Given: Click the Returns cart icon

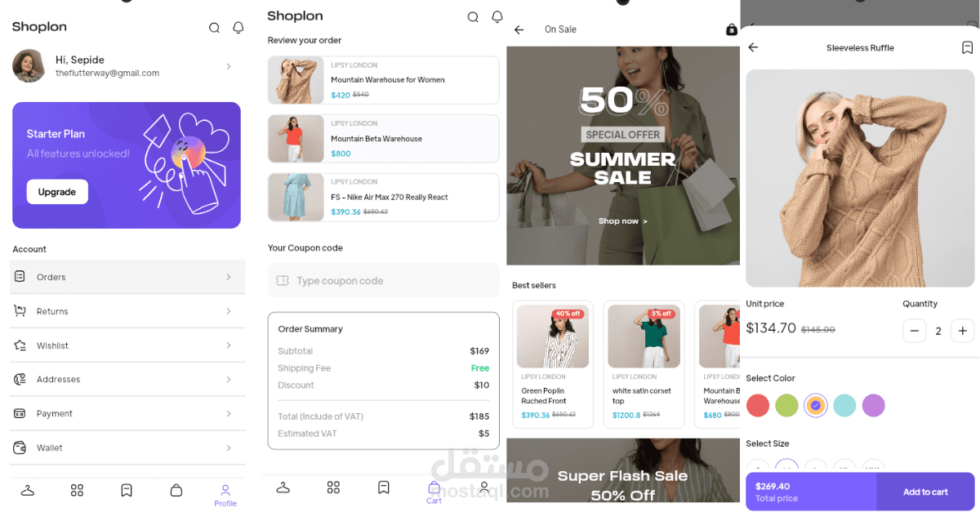Looking at the screenshot, I should pos(20,311).
